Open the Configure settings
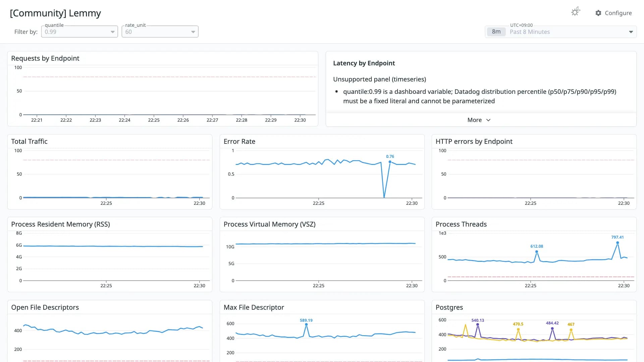This screenshot has width=644, height=362. point(613,13)
